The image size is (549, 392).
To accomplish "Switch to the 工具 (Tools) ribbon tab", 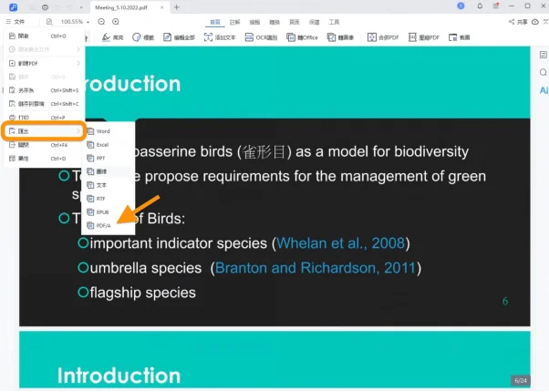I will pos(334,22).
